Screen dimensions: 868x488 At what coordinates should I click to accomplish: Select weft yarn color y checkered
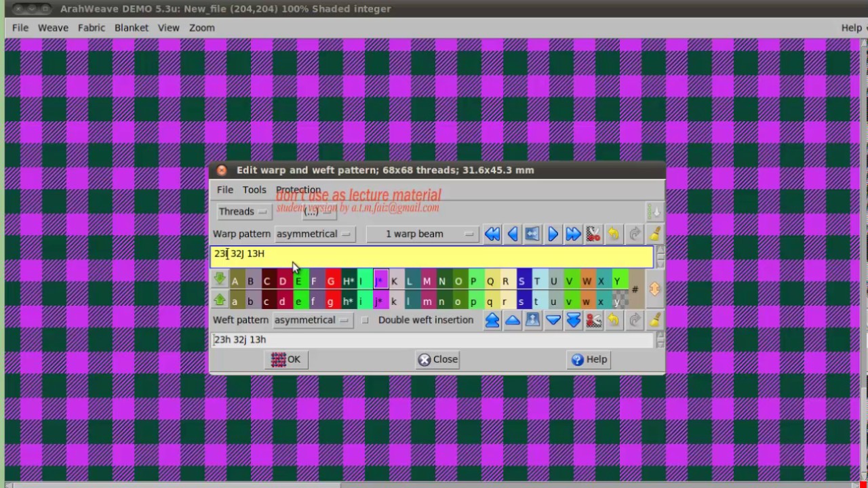click(x=618, y=301)
